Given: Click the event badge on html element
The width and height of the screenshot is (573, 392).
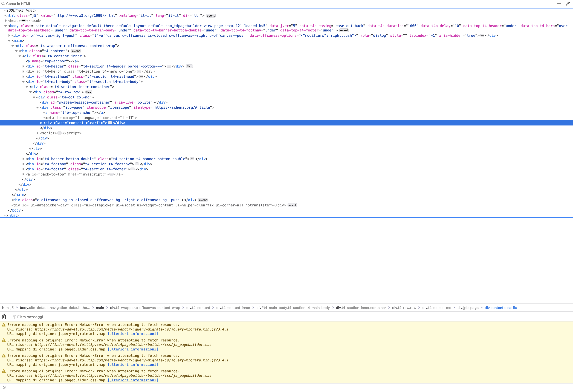Looking at the screenshot, I should click(211, 16).
